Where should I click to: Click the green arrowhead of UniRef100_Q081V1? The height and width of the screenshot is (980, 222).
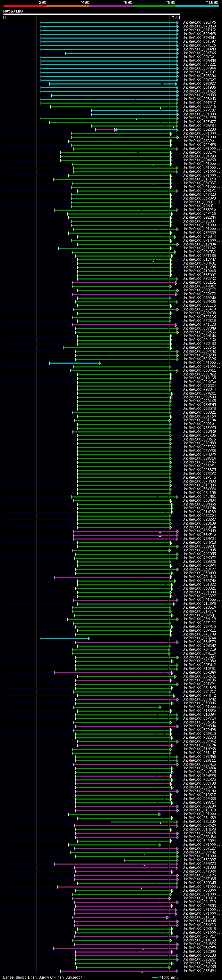point(177,191)
